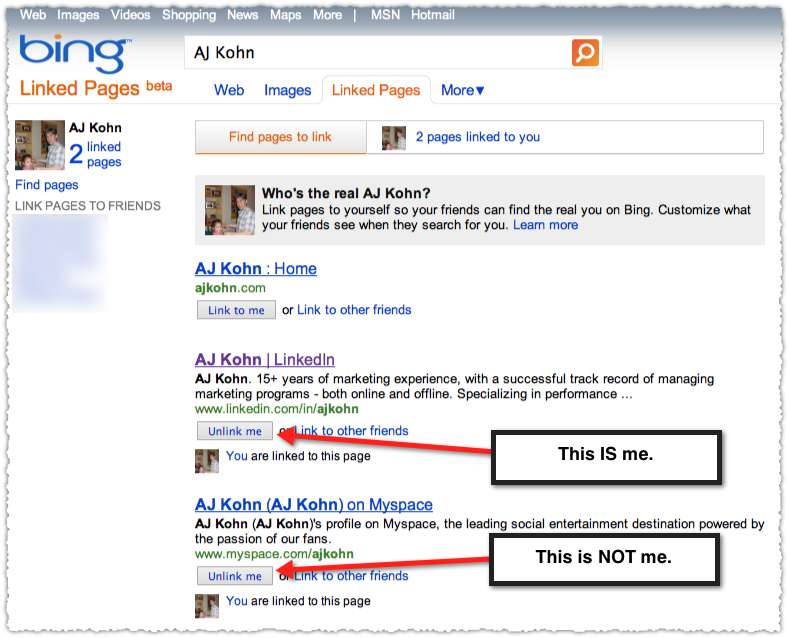Click 'Find pages' in left sidebar
Viewport: 788px width, 638px height.
pyautogui.click(x=47, y=185)
